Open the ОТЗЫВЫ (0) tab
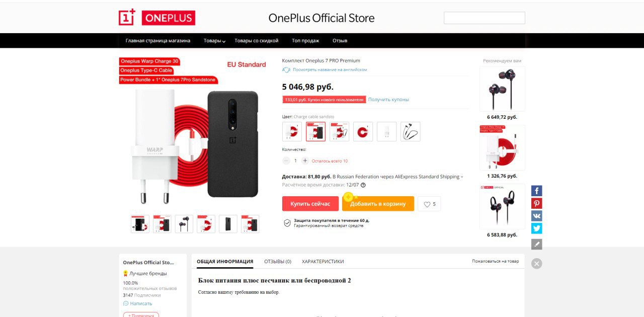 [x=278, y=261]
